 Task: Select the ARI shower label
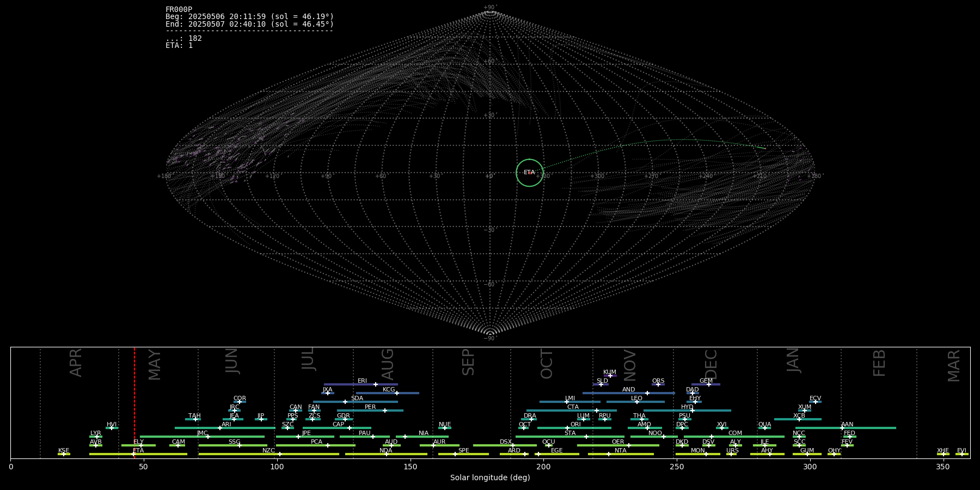(226, 425)
